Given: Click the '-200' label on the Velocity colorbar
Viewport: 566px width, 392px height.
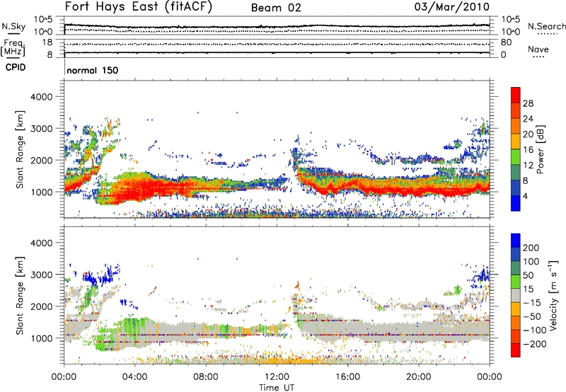Looking at the screenshot, I should click(x=535, y=344).
